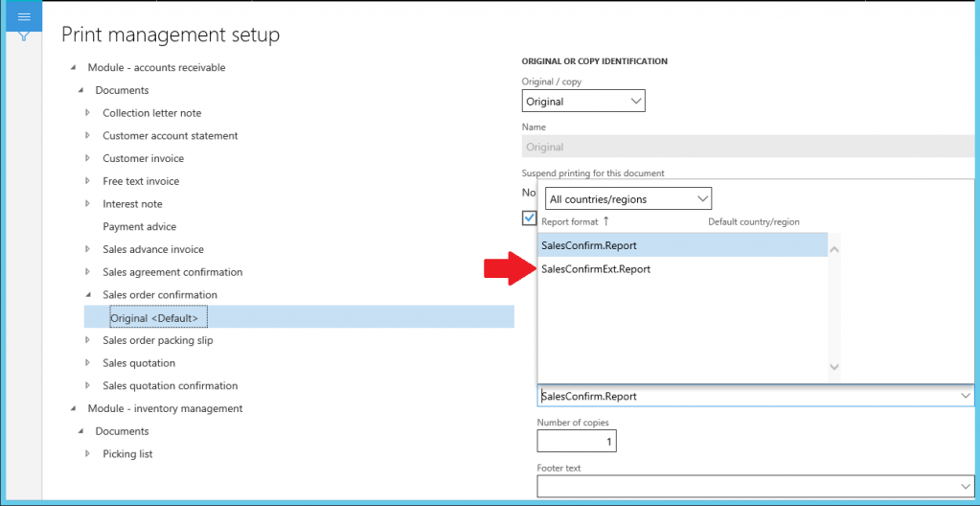This screenshot has width=980, height=506.
Task: Select Sales order packing slip label
Action: coord(158,340)
